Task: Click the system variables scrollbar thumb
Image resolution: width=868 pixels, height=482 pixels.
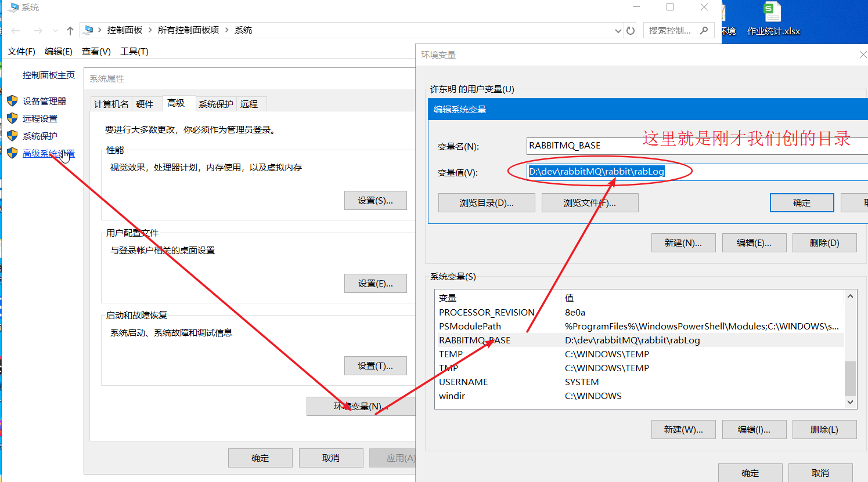Action: (850, 378)
